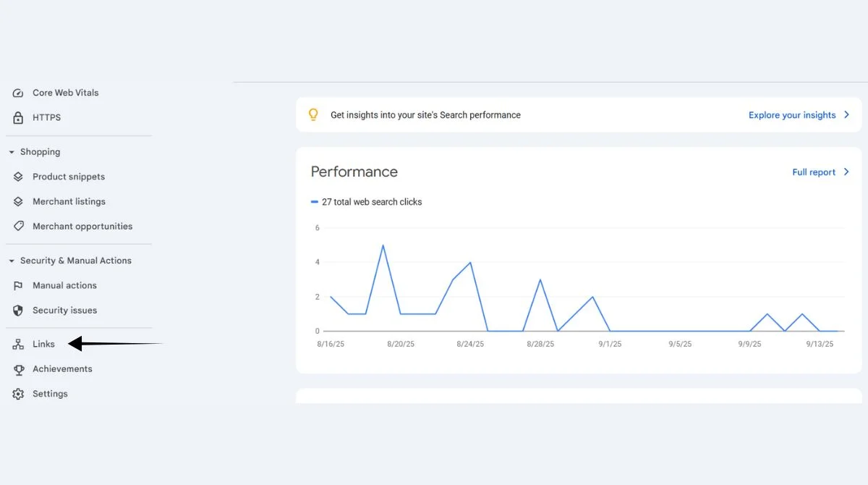Click the y-axis value 4

pyautogui.click(x=317, y=262)
